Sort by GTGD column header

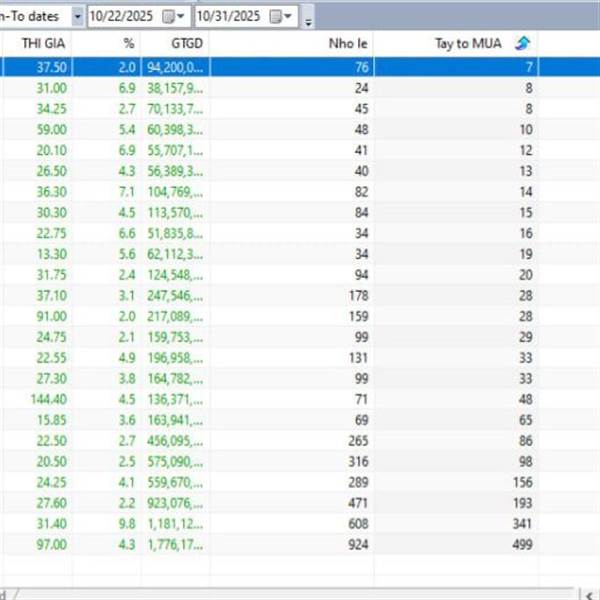point(187,43)
